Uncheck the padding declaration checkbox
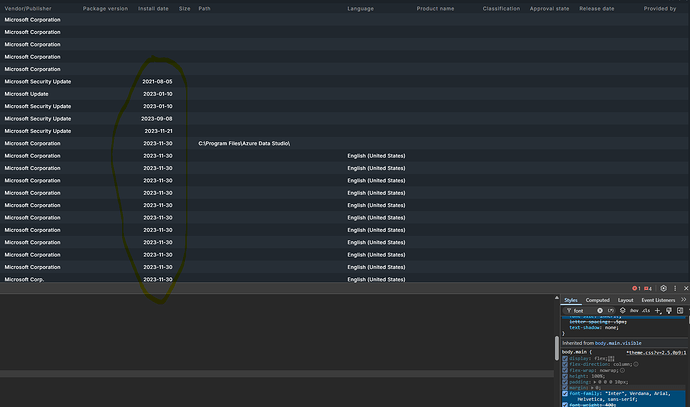690x407 pixels. [565, 382]
